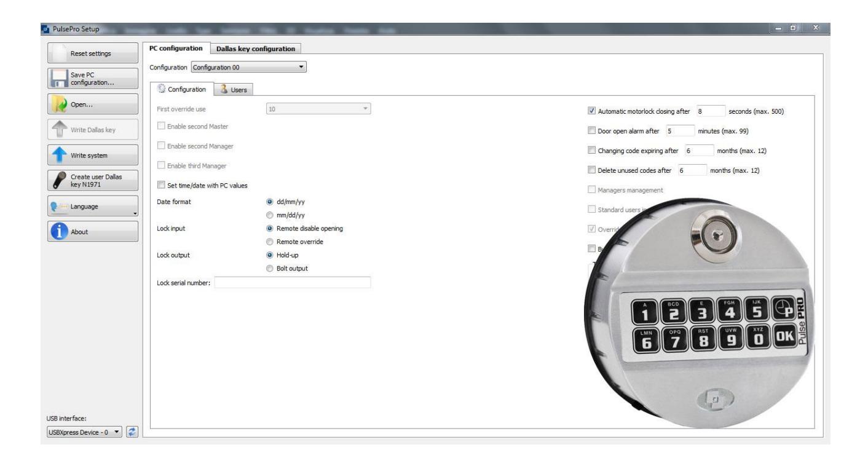Click the user icon on Users tab
This screenshot has width=868, height=466.
(225, 90)
